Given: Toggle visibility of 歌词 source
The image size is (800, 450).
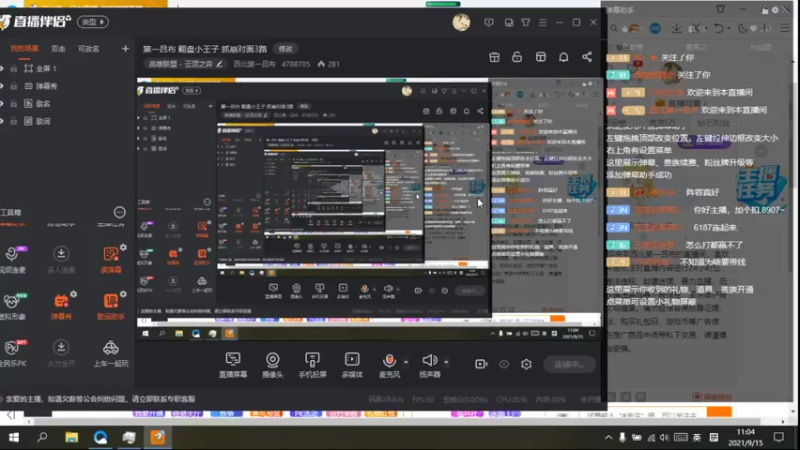Looking at the screenshot, I should [2, 121].
